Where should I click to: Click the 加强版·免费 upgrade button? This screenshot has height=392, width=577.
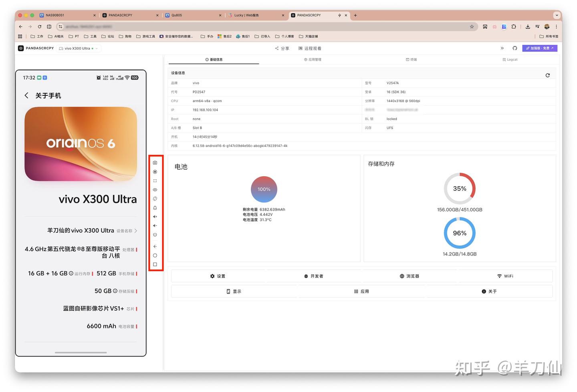(x=540, y=48)
